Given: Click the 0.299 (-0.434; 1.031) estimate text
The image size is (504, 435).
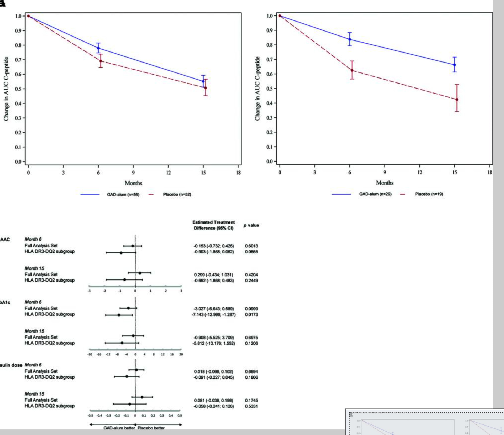Looking at the screenshot, I should coord(213,275).
